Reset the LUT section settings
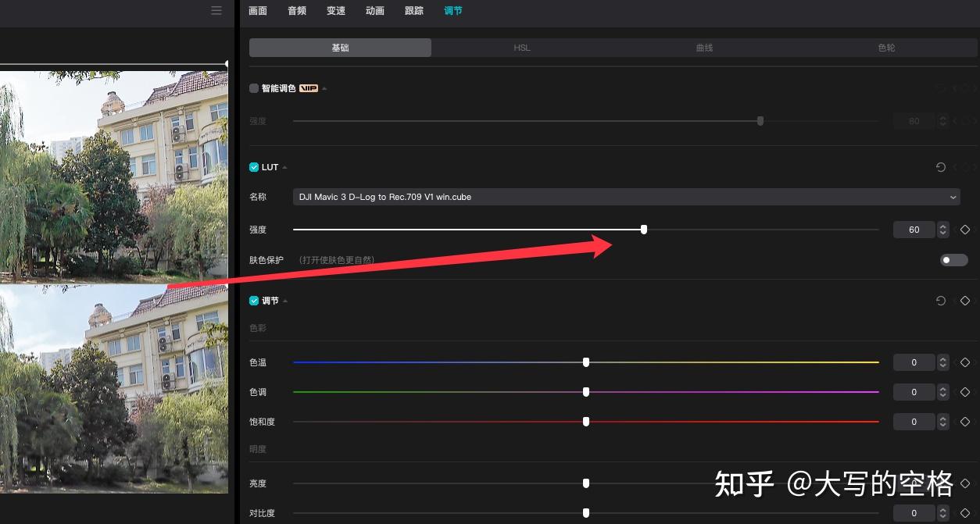This screenshot has height=524, width=980. point(940,166)
